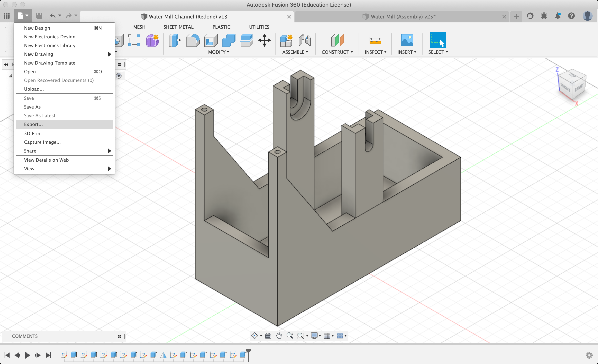Click the 3D Print option
Image resolution: width=598 pixels, height=364 pixels.
(x=33, y=133)
